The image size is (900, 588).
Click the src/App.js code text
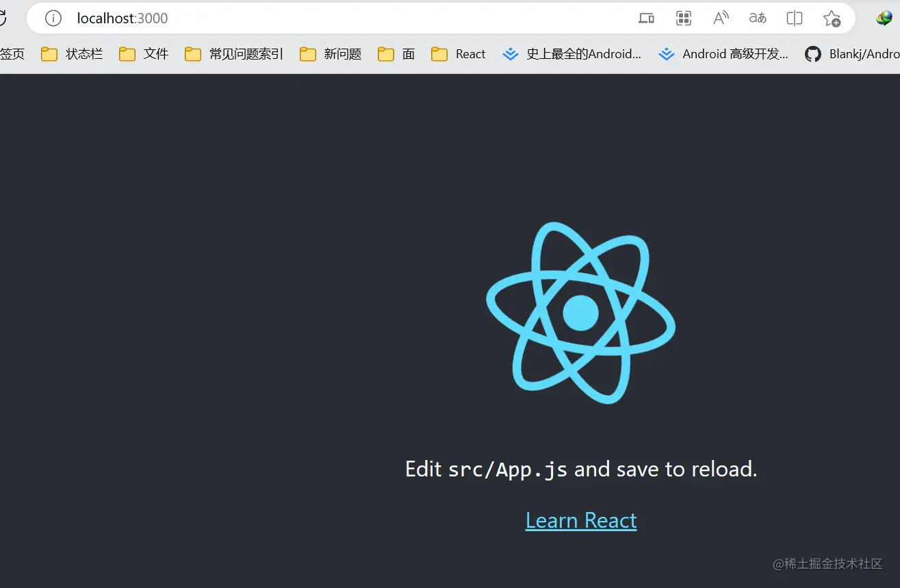point(508,470)
